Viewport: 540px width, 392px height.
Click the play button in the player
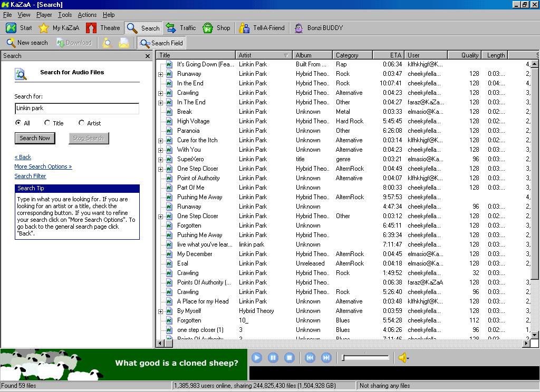point(257,358)
